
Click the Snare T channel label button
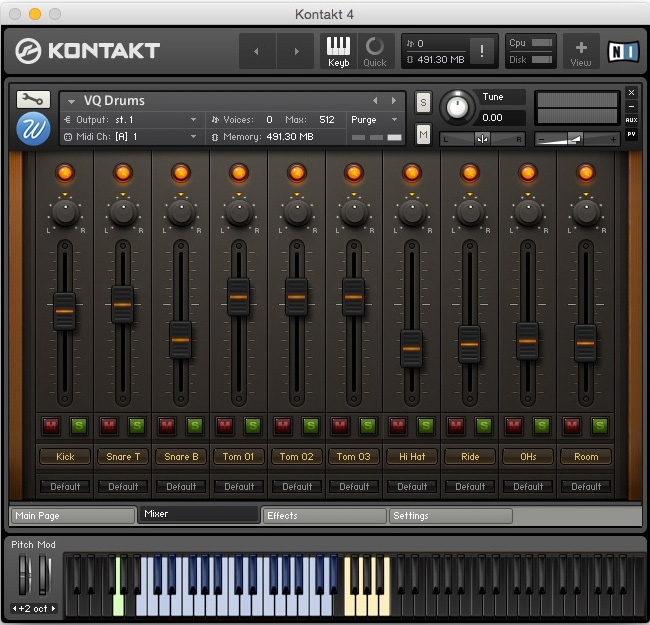pyautogui.click(x=123, y=457)
